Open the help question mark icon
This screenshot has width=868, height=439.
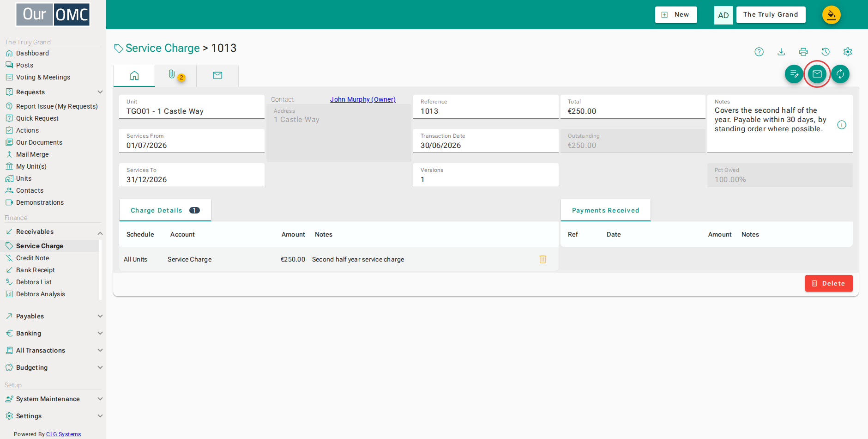coord(759,52)
